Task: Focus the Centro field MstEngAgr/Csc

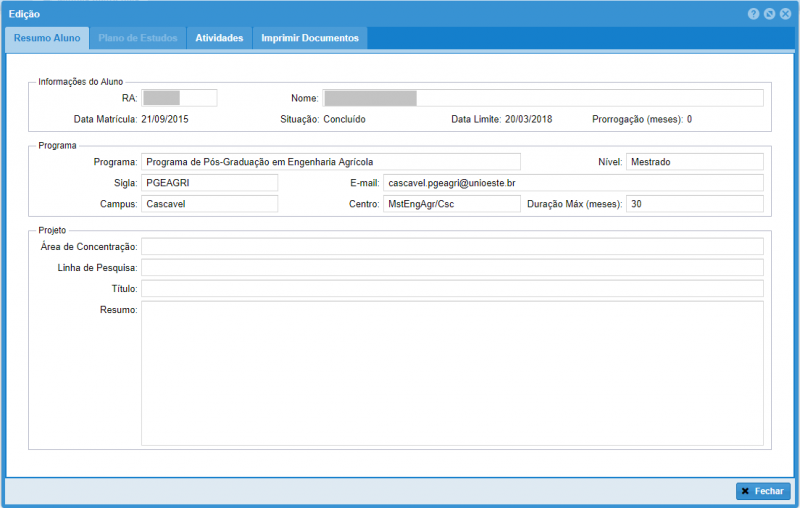Action: point(451,204)
